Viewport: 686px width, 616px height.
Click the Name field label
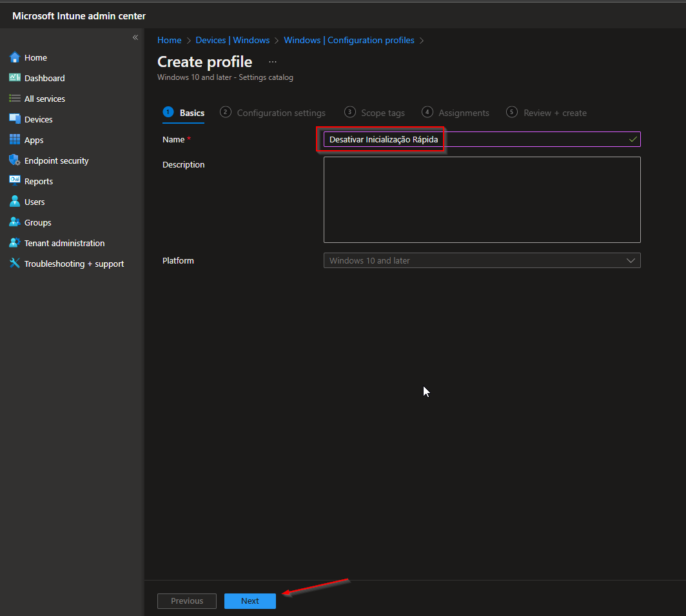tap(173, 139)
